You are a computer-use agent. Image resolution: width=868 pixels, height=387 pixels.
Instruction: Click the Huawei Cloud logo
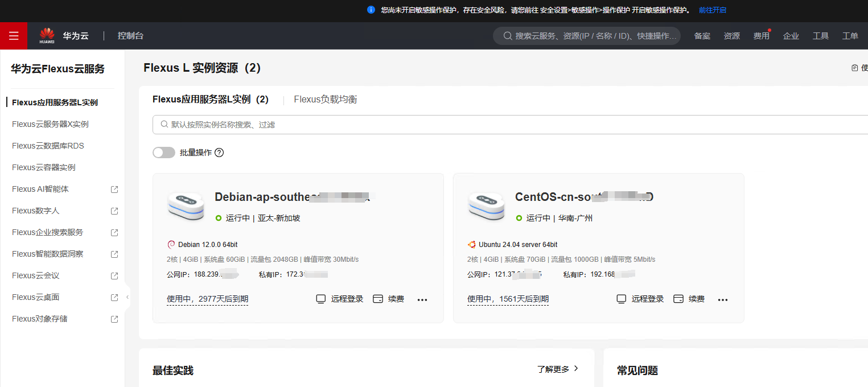click(x=47, y=35)
